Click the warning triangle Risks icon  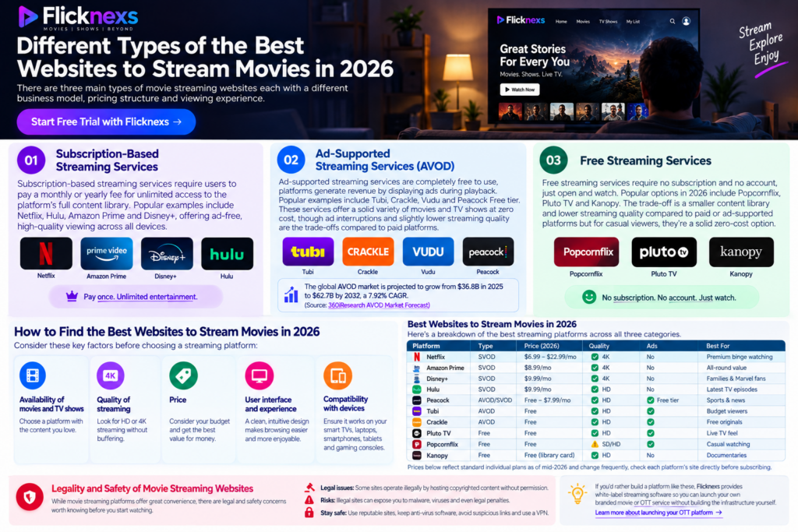pyautogui.click(x=309, y=500)
